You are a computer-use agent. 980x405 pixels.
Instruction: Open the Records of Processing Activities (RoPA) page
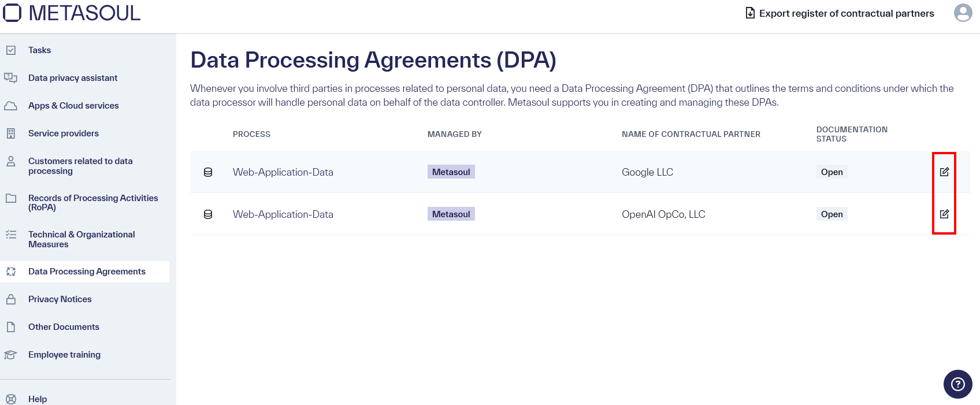pos(92,202)
